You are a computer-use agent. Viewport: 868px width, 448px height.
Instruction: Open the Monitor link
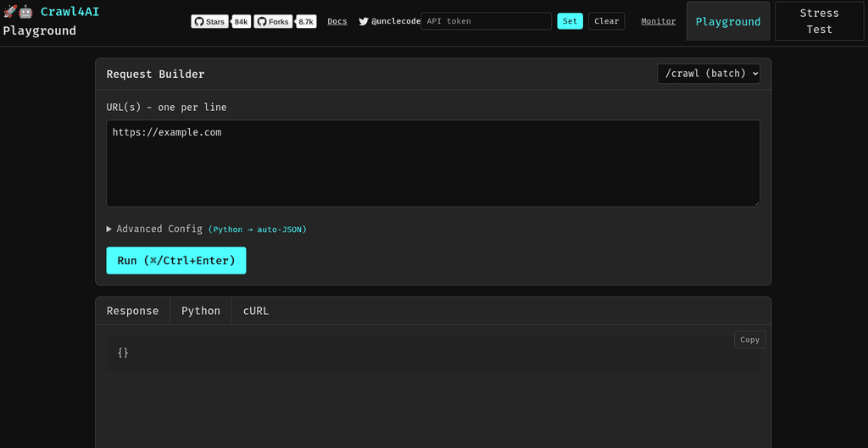[x=658, y=21]
